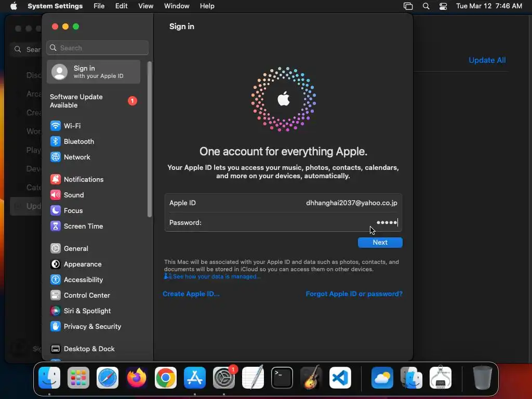Click the sidebar scrollbar
This screenshot has height=399, width=532.
pyautogui.click(x=149, y=139)
